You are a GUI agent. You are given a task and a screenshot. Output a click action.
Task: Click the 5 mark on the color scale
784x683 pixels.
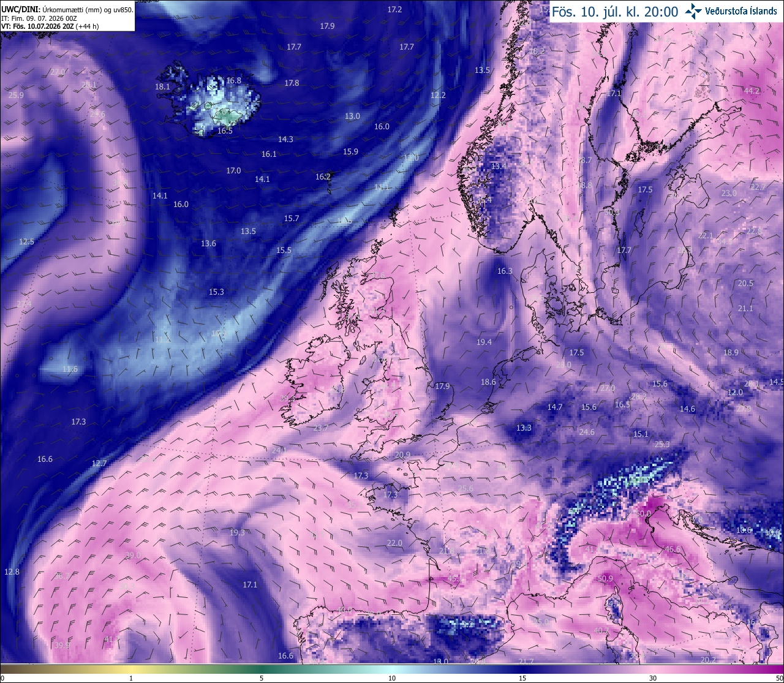262,678
